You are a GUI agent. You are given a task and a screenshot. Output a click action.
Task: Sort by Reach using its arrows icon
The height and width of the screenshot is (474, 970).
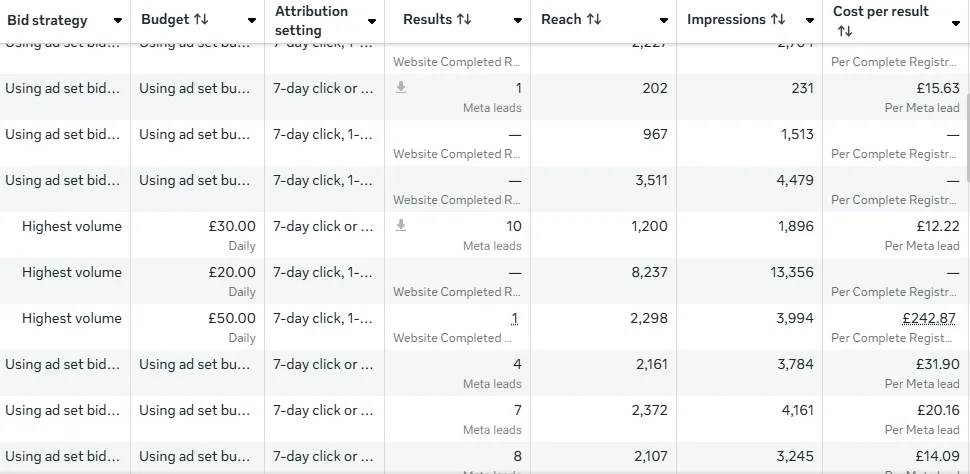594,20
